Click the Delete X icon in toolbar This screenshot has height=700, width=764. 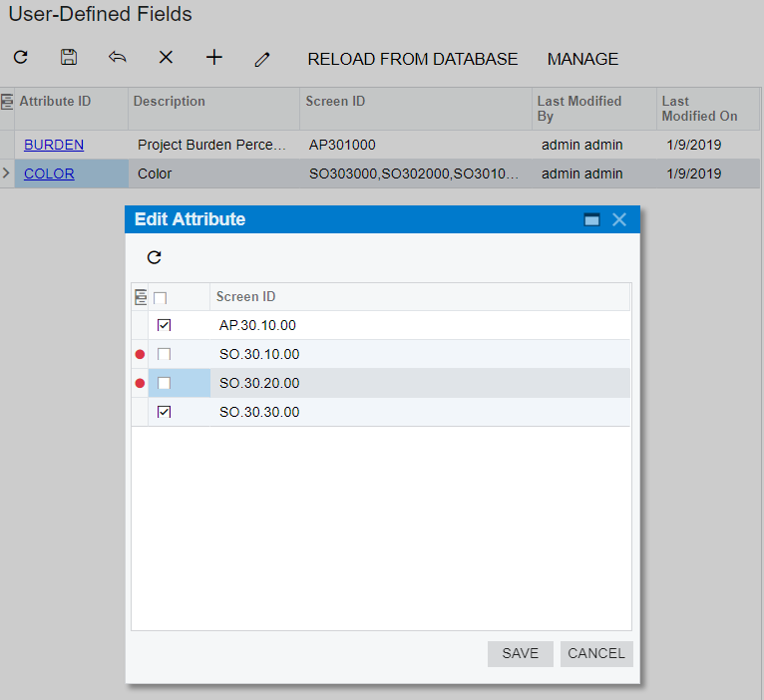[x=166, y=58]
